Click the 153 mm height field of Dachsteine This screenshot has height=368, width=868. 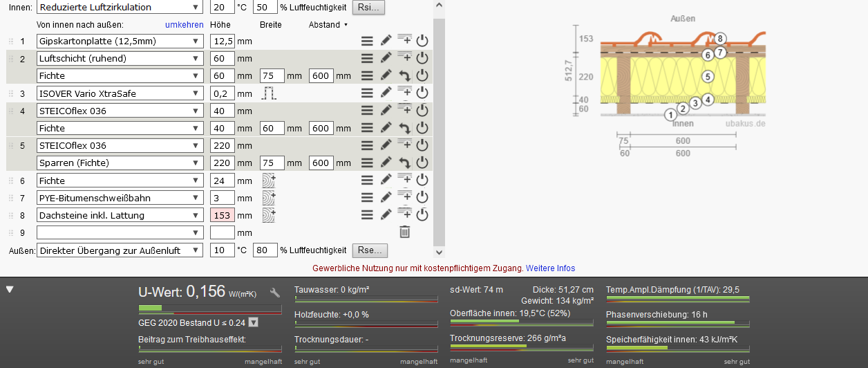(222, 215)
